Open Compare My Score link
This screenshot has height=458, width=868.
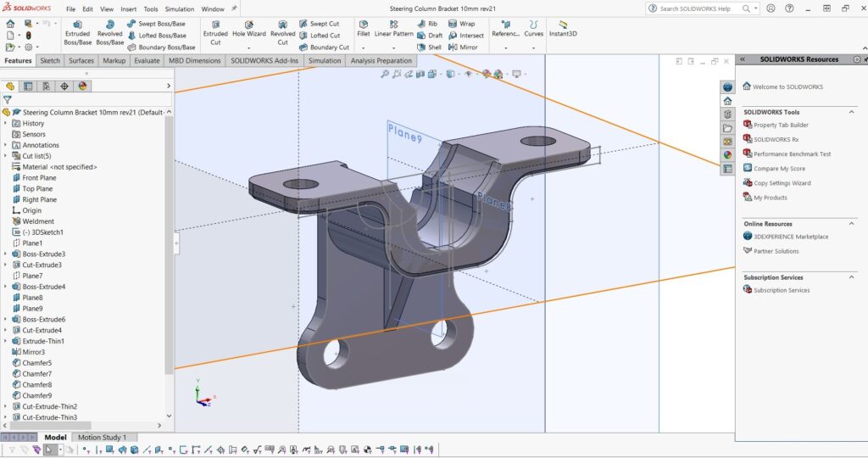click(x=775, y=168)
